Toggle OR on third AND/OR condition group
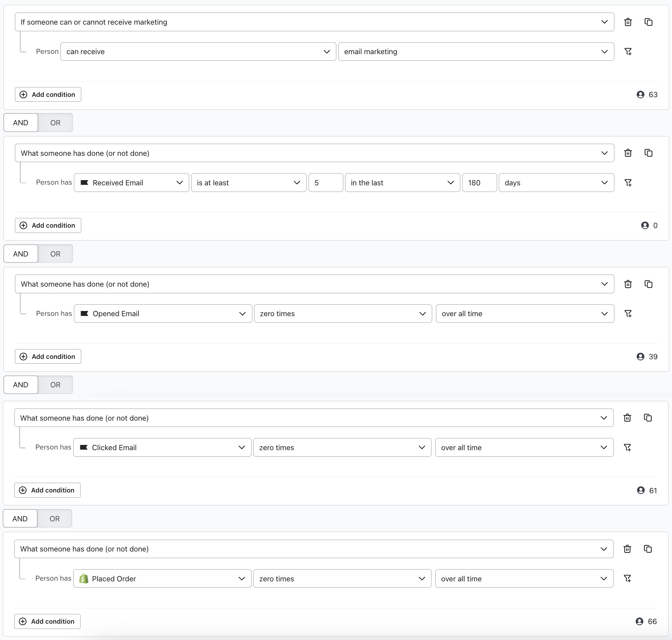Image resolution: width=672 pixels, height=640 pixels. click(54, 385)
